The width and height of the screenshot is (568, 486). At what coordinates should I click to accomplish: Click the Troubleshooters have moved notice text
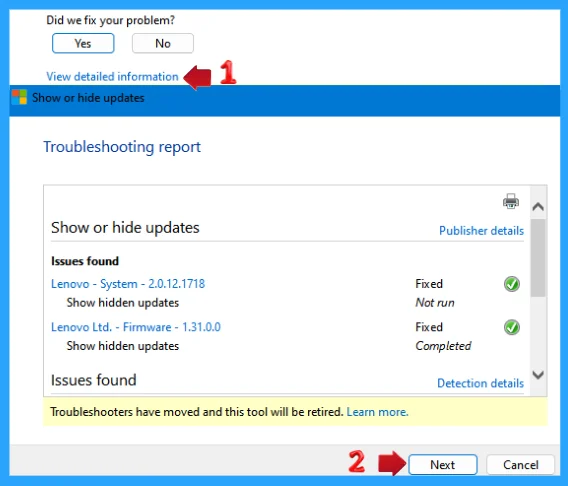197,412
